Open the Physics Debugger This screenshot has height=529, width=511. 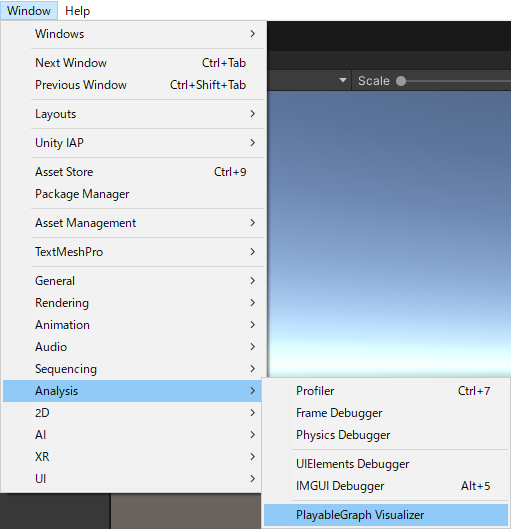[x=386, y=435]
